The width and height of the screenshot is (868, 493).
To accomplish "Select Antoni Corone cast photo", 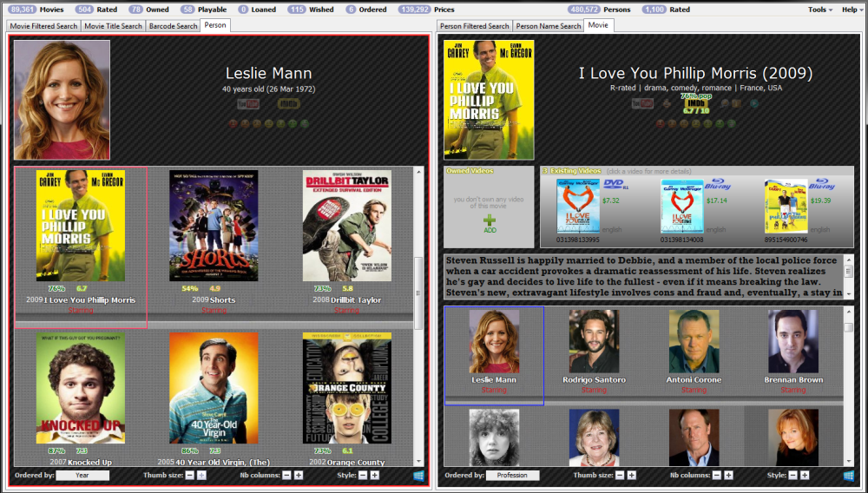I will [694, 341].
